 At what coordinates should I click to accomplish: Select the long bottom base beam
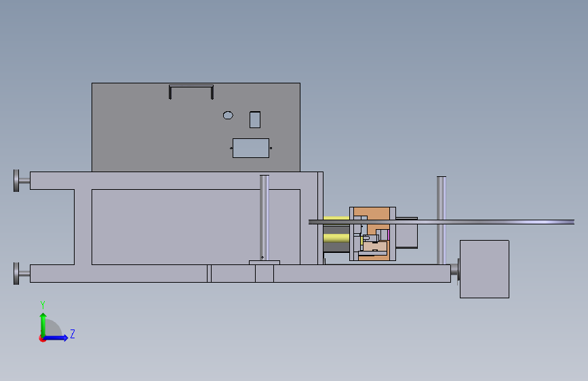tap(240, 273)
